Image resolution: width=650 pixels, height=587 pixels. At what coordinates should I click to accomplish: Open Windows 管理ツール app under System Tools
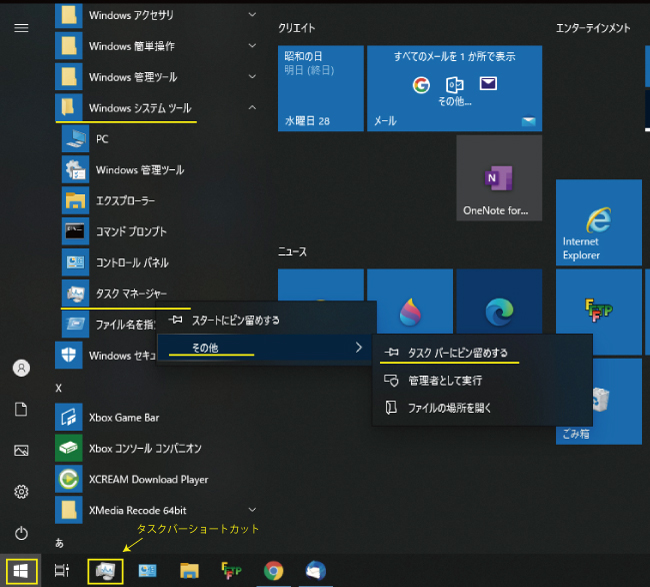[x=162, y=170]
